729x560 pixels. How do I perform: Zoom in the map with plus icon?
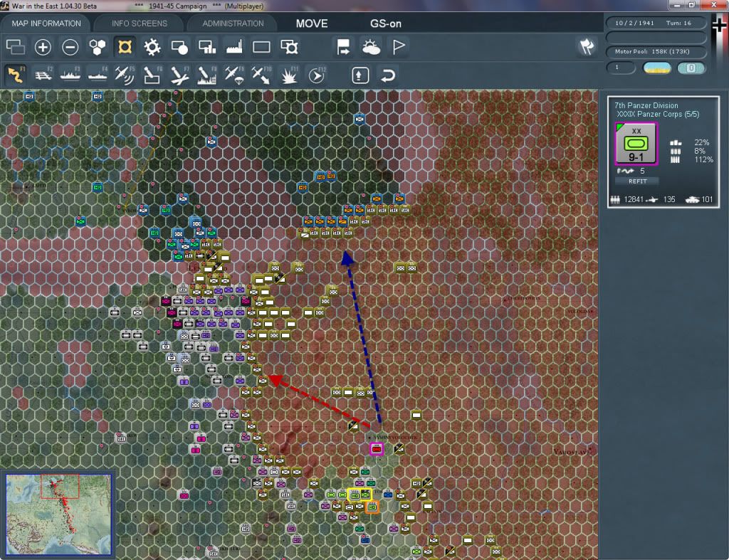click(x=43, y=47)
